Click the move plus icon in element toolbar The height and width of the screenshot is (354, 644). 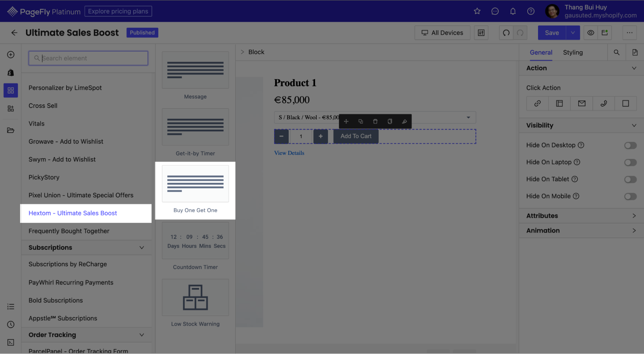(346, 122)
